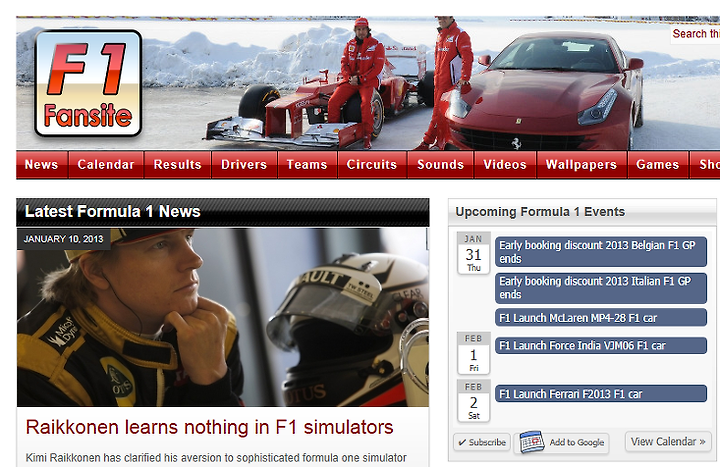Click the Google calendar icon

532,442
